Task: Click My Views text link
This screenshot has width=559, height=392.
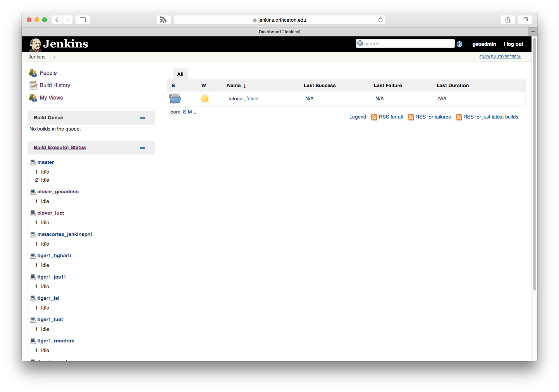Action: click(51, 98)
